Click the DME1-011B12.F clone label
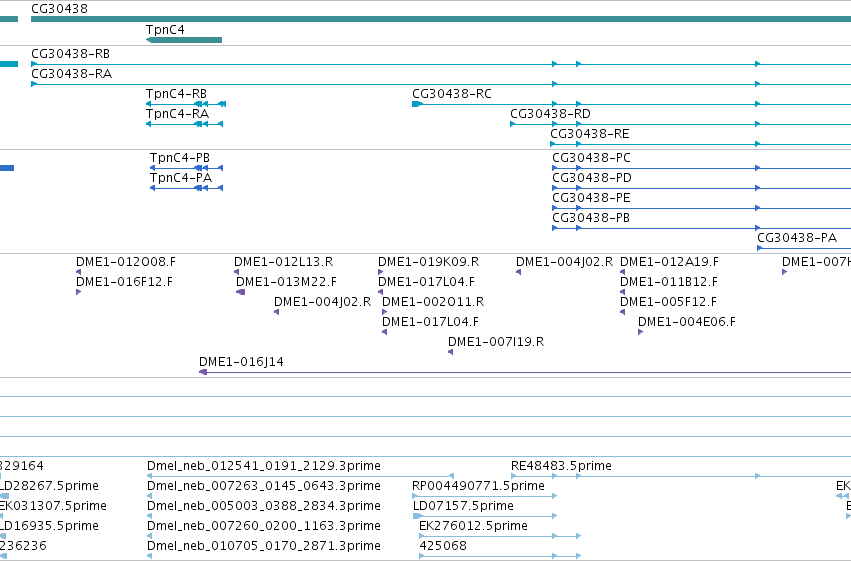This screenshot has height=561, width=851. (x=669, y=282)
